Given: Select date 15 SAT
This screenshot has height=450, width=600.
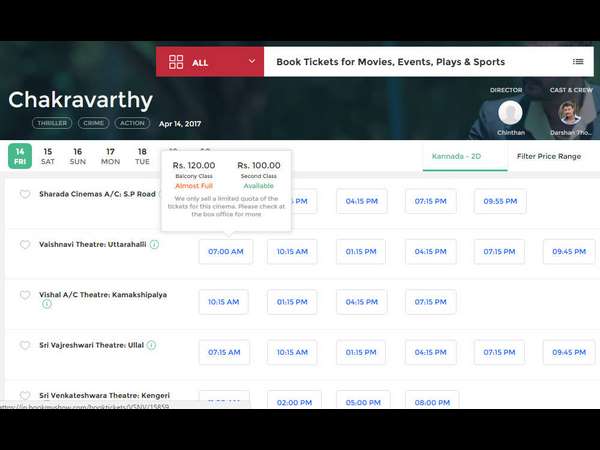Looking at the screenshot, I should click(48, 156).
